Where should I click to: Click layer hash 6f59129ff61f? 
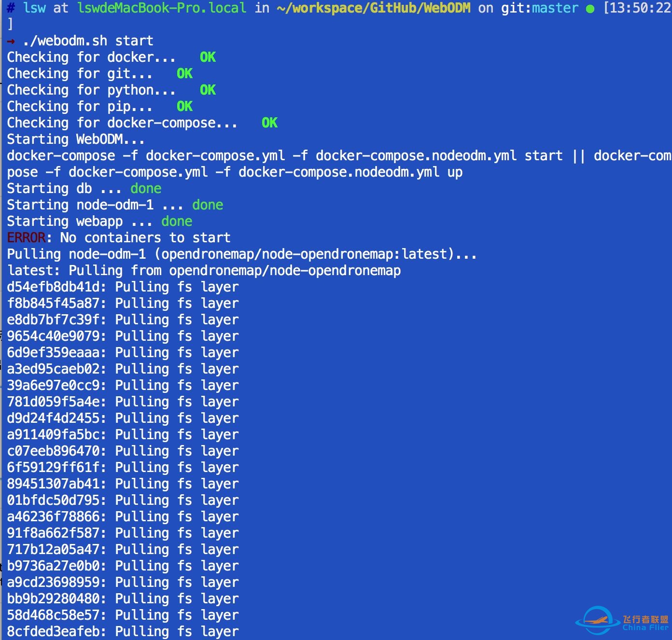pos(53,467)
